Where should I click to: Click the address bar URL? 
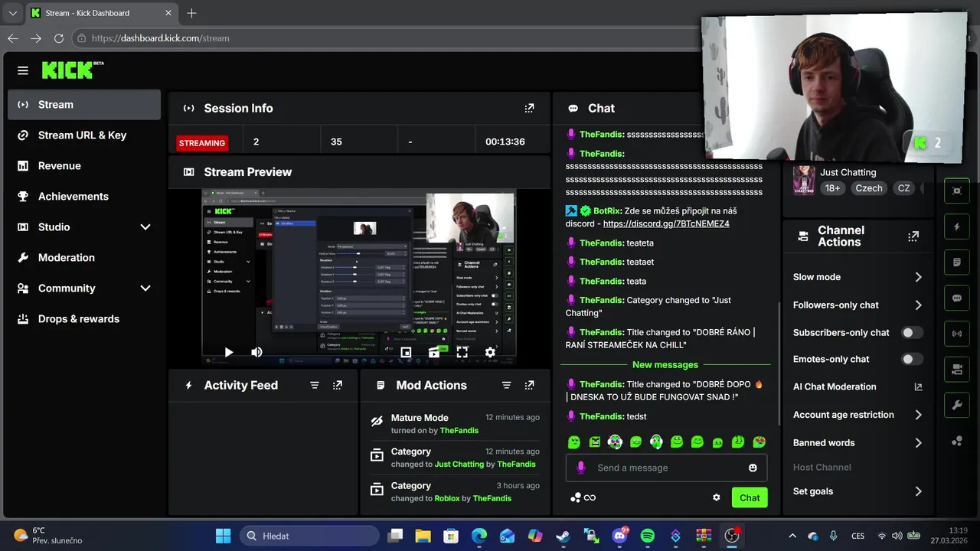tap(161, 38)
